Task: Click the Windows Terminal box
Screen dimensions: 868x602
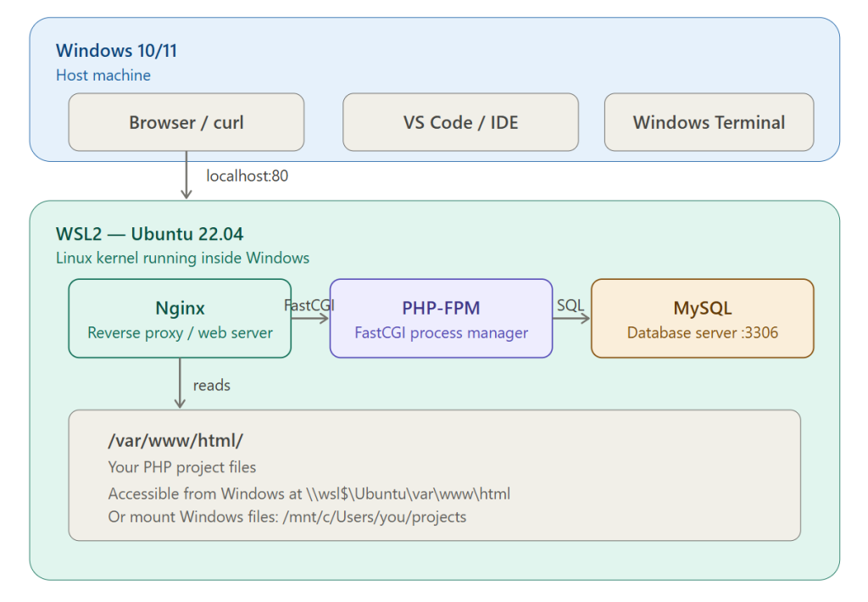Action: click(709, 122)
